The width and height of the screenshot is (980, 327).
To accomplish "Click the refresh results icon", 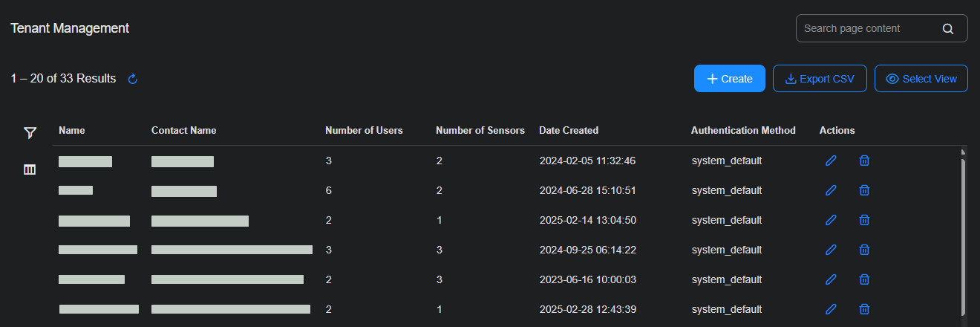I will [x=133, y=79].
